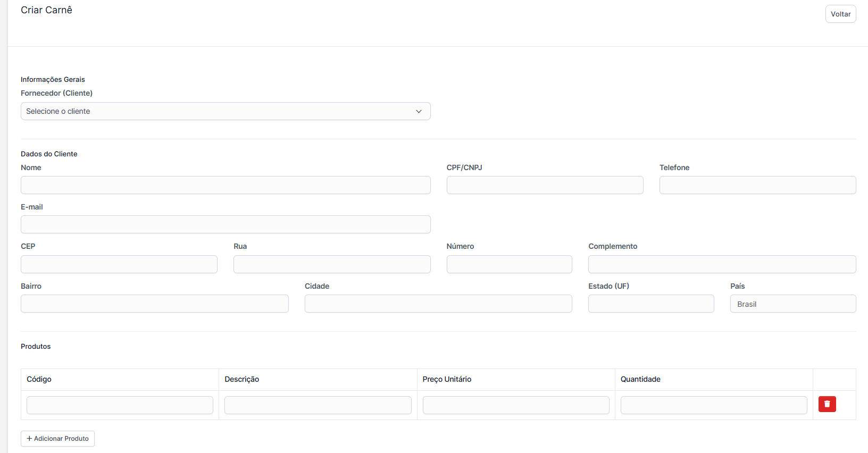Click the Voltar button

pos(840,14)
